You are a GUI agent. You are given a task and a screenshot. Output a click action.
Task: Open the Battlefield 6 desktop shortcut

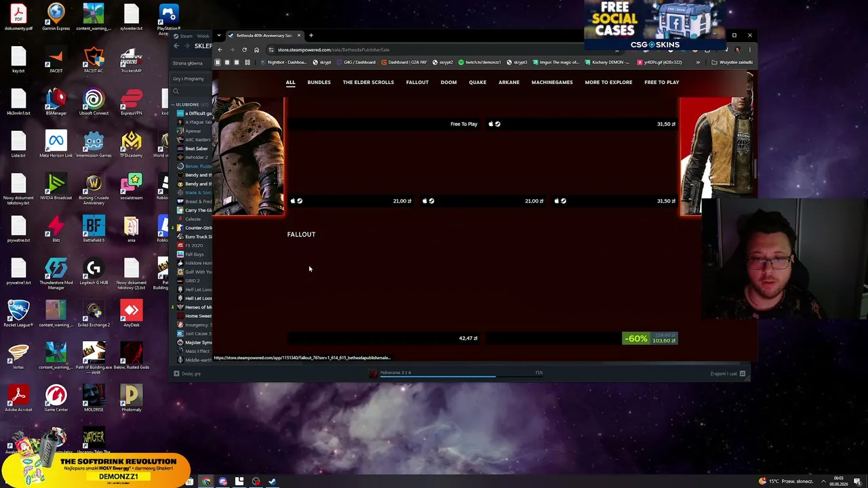pos(94,229)
